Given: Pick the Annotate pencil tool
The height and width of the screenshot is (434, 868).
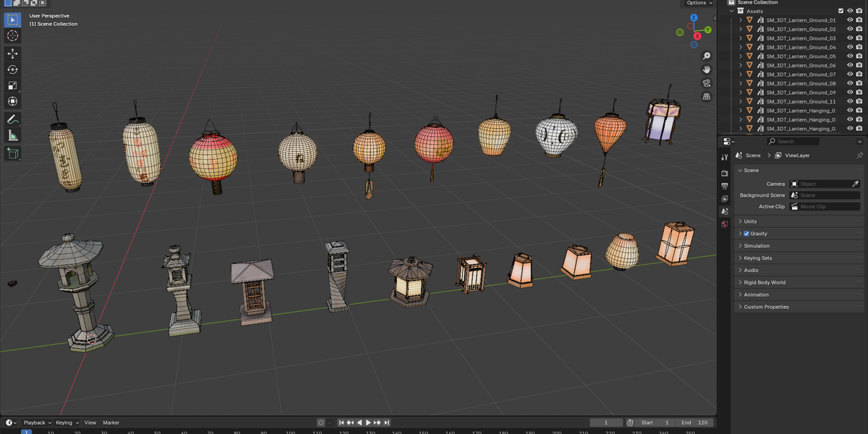Looking at the screenshot, I should point(12,119).
